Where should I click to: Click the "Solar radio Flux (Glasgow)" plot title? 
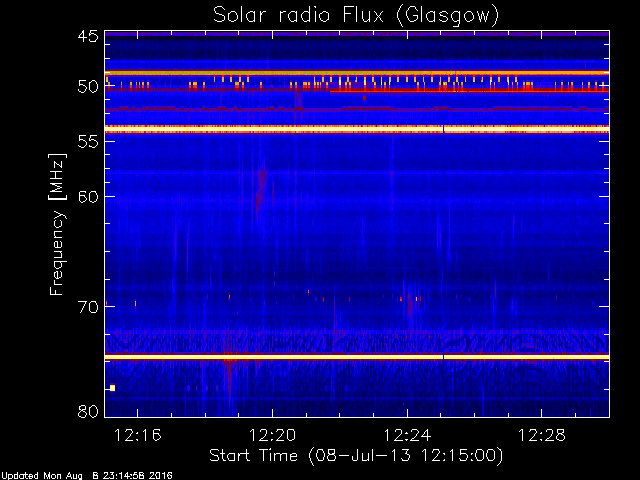356,15
